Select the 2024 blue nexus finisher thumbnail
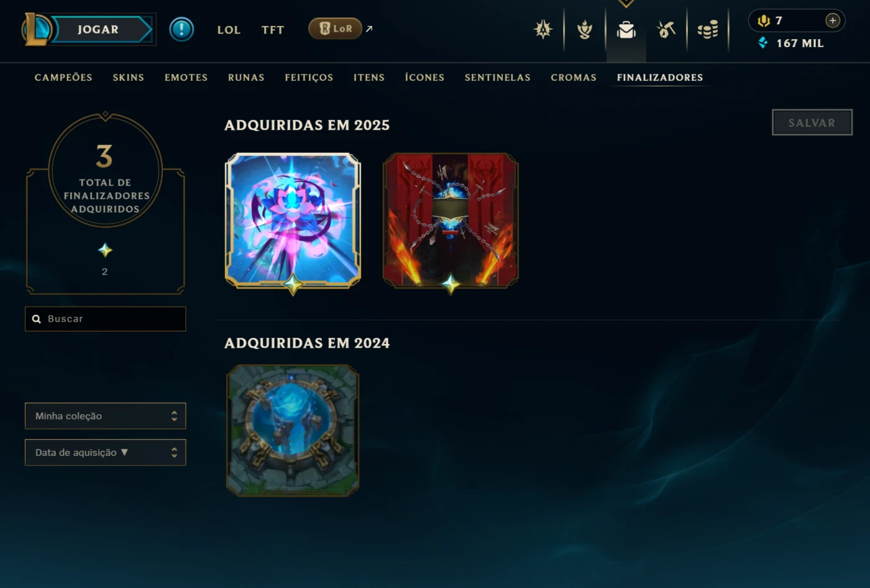 [293, 430]
